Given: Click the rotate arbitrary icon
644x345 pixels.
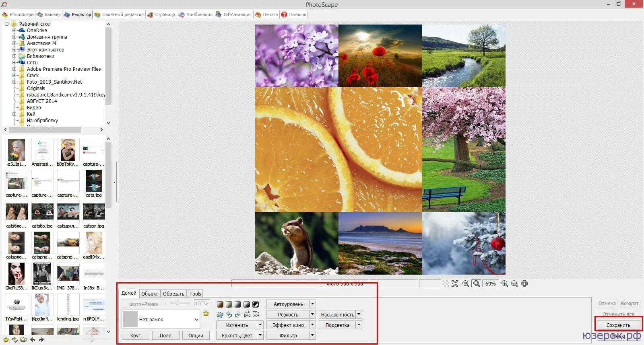Looking at the screenshot, I should [220, 314].
